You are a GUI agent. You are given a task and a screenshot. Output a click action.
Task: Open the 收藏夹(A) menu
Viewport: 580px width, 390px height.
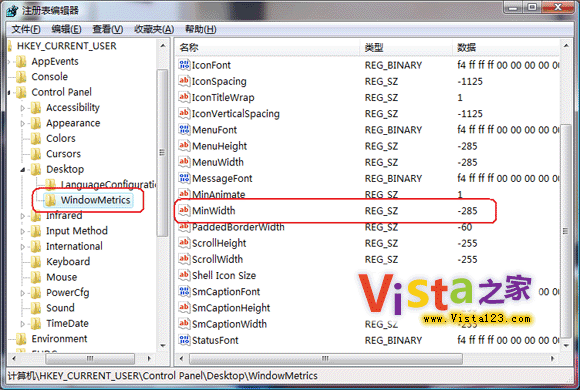154,29
